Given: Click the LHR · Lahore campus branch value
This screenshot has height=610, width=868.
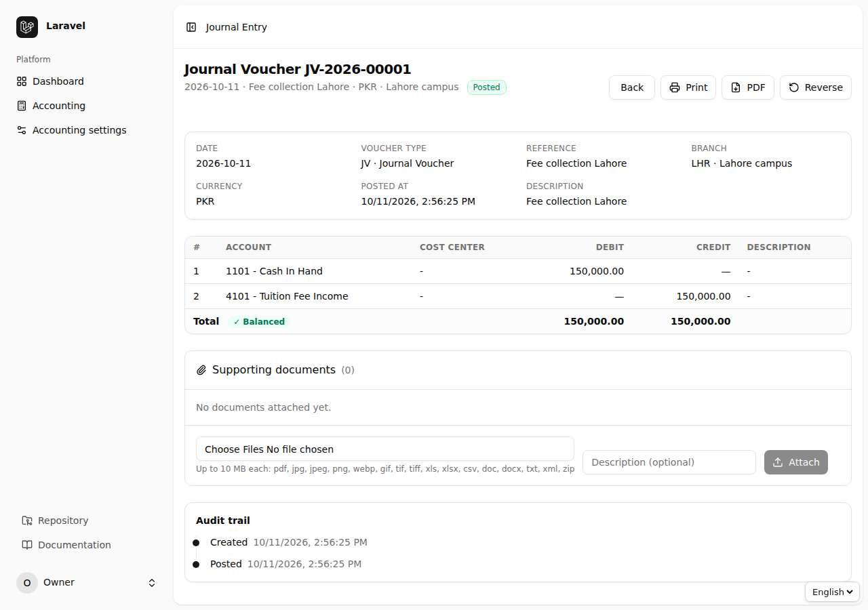Looking at the screenshot, I should 742,163.
